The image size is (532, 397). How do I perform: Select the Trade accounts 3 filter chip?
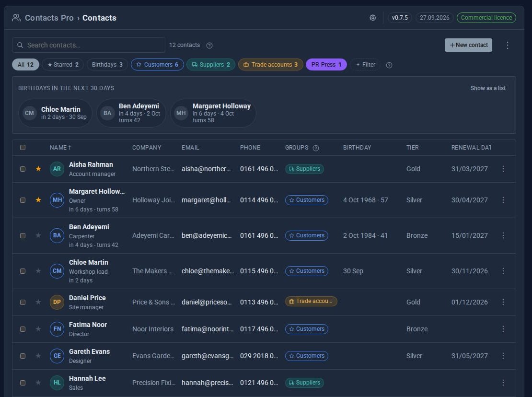point(270,64)
